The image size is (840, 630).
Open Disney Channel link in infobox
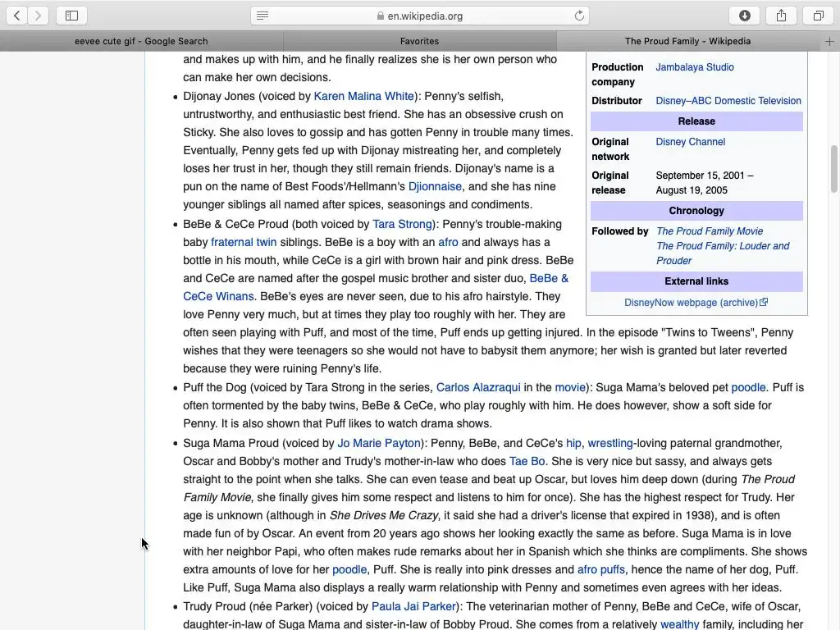pyautogui.click(x=691, y=142)
